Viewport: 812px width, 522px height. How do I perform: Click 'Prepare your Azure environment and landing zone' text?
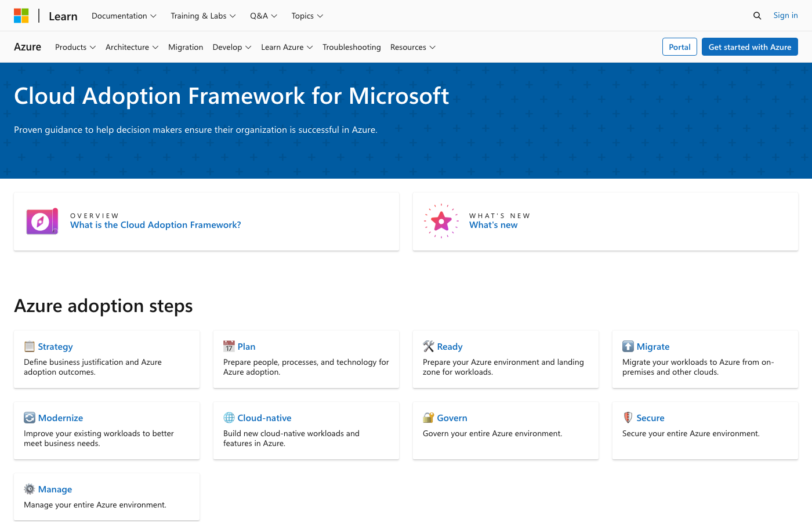click(x=503, y=367)
